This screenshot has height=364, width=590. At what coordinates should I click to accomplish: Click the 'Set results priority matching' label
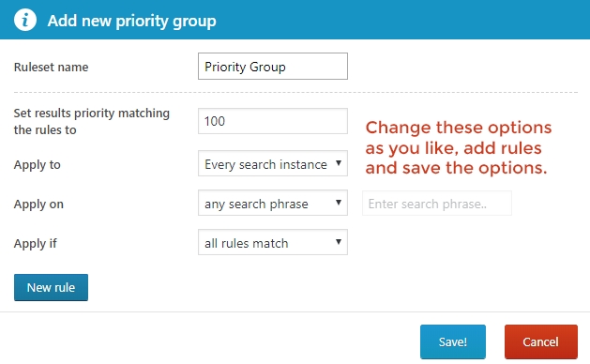click(x=92, y=113)
